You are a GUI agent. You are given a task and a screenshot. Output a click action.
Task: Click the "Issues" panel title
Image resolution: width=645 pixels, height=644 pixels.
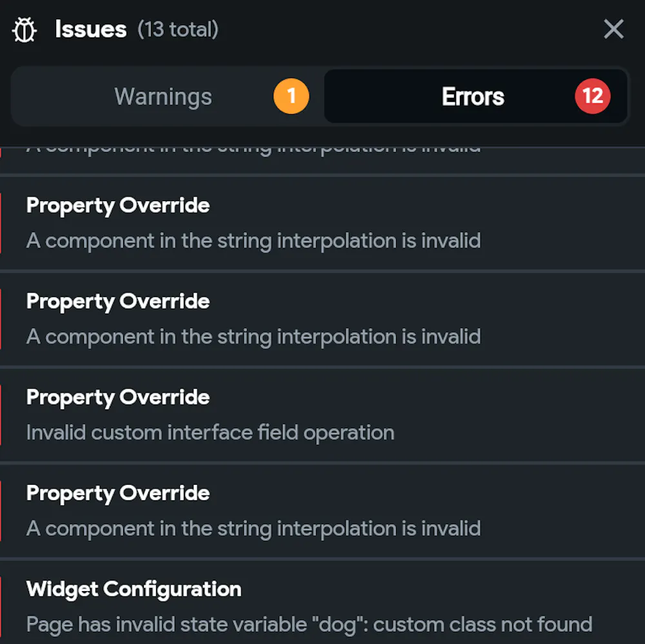[x=90, y=30]
